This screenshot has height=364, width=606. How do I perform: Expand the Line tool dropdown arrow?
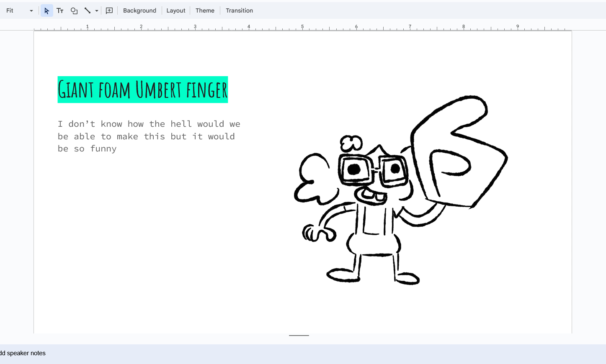pyautogui.click(x=97, y=11)
